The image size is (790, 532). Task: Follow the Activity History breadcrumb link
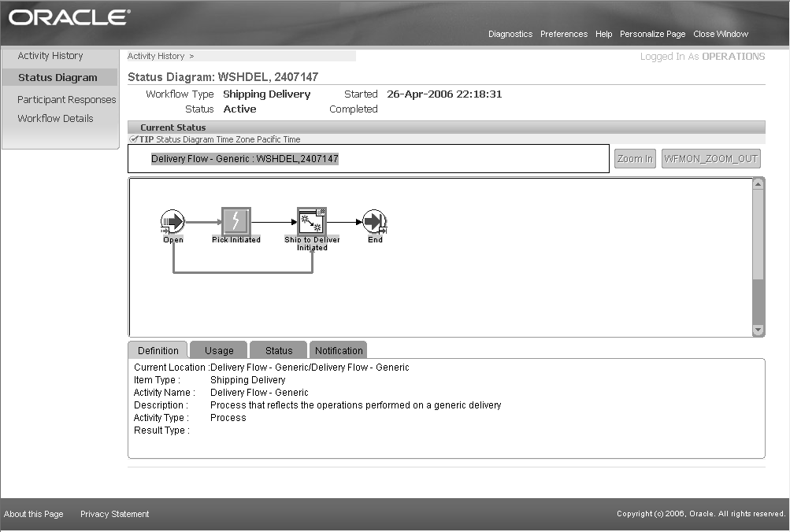(x=156, y=56)
